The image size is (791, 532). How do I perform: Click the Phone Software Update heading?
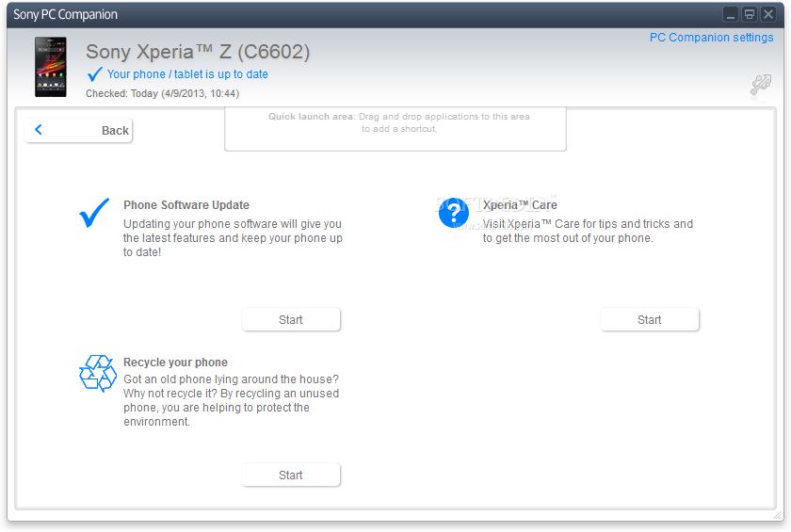click(186, 205)
